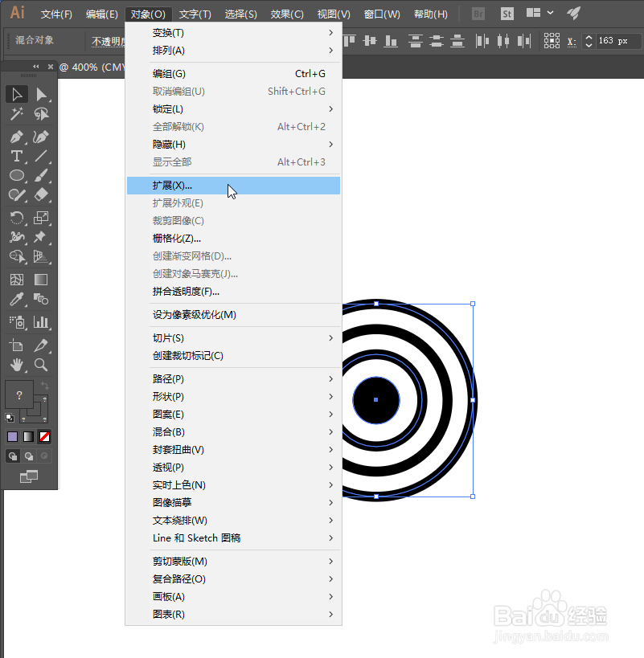The image size is (644, 658).
Task: Select the Direct Selection tool
Action: pos(41,95)
